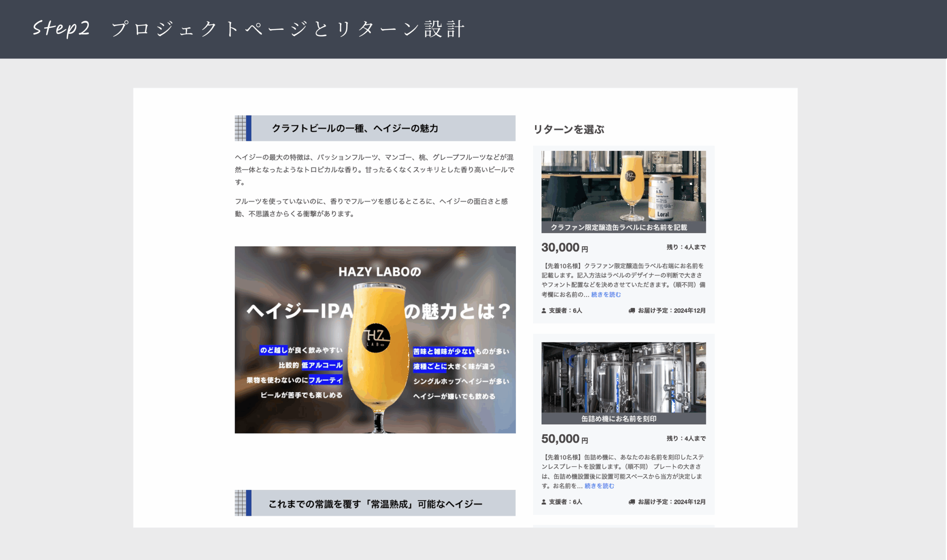Click 残り：4人まで in the 30,000円 card
This screenshot has width=947, height=560.
[686, 247]
